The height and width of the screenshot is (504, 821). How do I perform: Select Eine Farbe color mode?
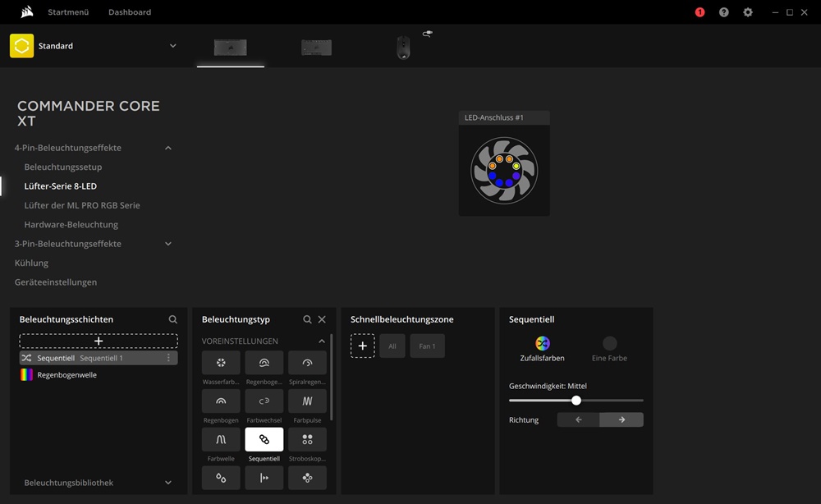click(609, 349)
